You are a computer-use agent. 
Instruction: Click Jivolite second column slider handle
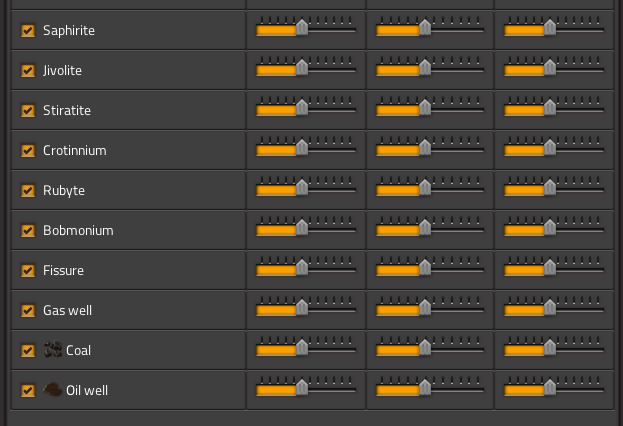pos(425,68)
